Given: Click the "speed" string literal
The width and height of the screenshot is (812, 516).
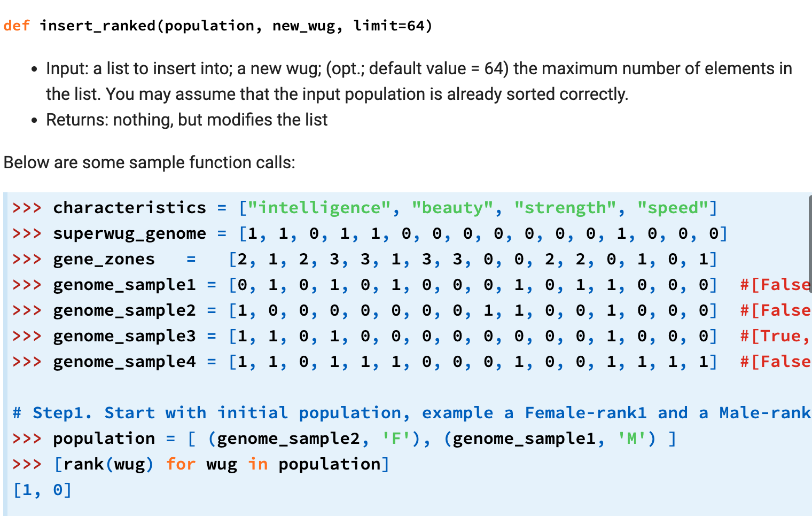Looking at the screenshot, I should [x=674, y=208].
